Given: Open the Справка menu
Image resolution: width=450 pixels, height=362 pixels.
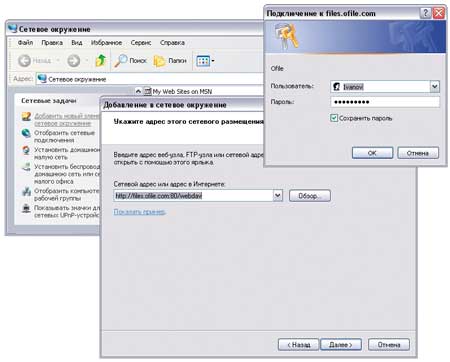Looking at the screenshot, I should tap(172, 43).
